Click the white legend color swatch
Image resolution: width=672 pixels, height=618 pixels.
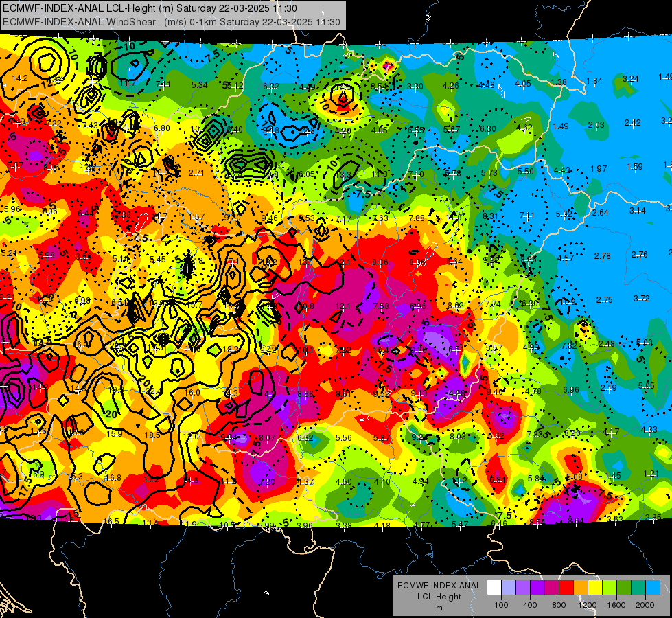point(494,588)
